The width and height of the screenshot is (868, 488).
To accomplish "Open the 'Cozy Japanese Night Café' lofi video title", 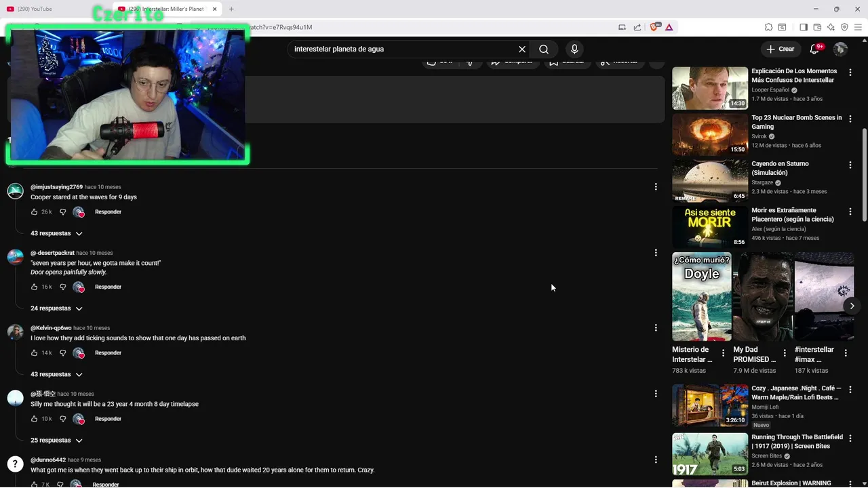I will (x=796, y=393).
